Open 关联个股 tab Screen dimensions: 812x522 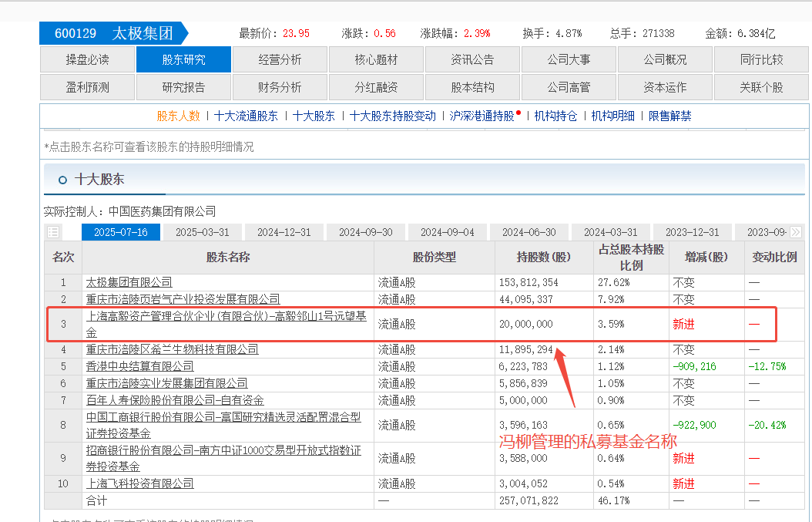[762, 87]
